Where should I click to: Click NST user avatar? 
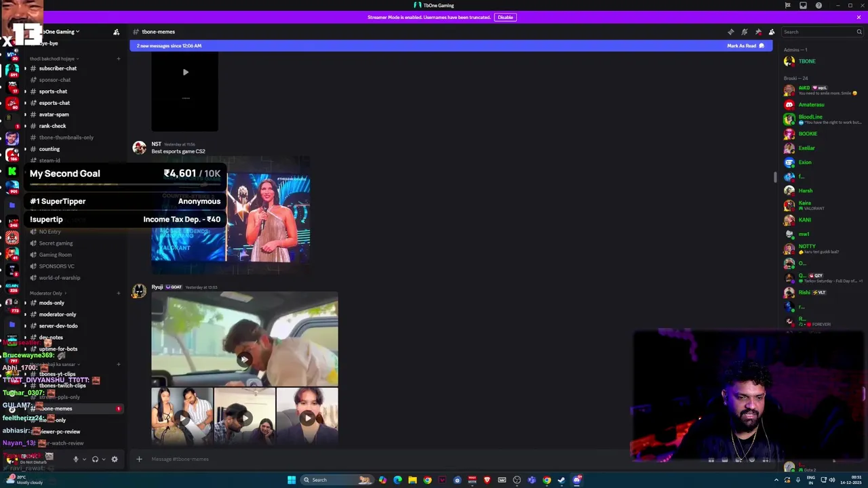pyautogui.click(x=139, y=148)
